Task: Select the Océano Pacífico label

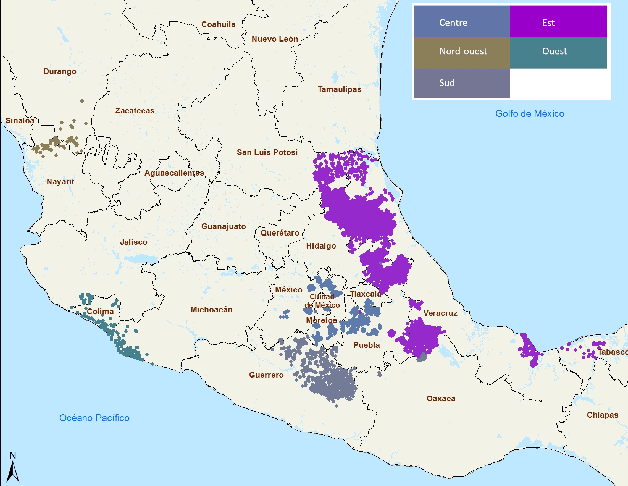Action: [x=94, y=417]
